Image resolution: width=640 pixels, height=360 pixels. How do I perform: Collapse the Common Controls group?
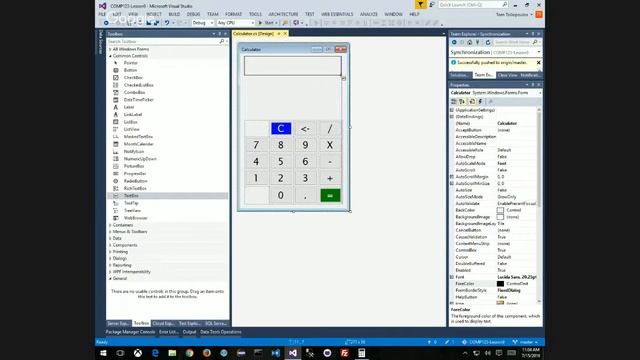pyautogui.click(x=110, y=56)
